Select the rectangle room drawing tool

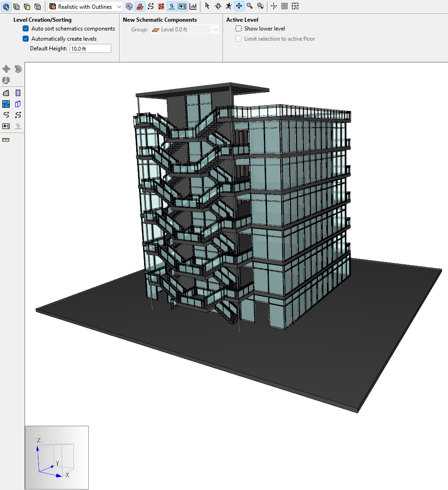(x=18, y=93)
